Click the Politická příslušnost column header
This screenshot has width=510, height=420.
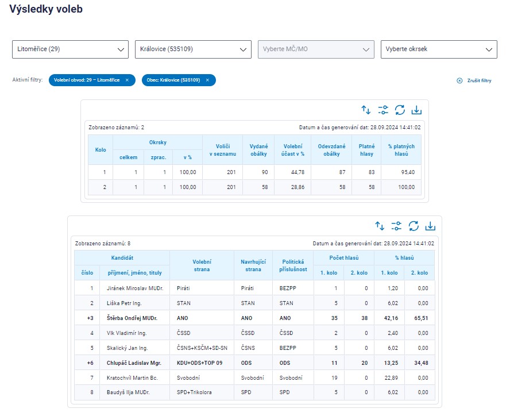pos(292,265)
